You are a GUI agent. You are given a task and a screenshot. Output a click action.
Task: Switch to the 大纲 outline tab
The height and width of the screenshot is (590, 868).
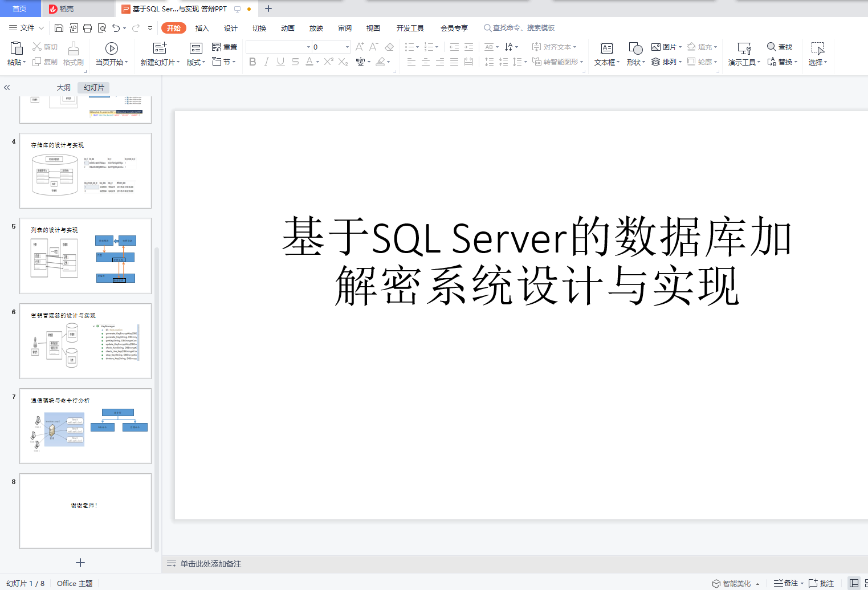(64, 88)
